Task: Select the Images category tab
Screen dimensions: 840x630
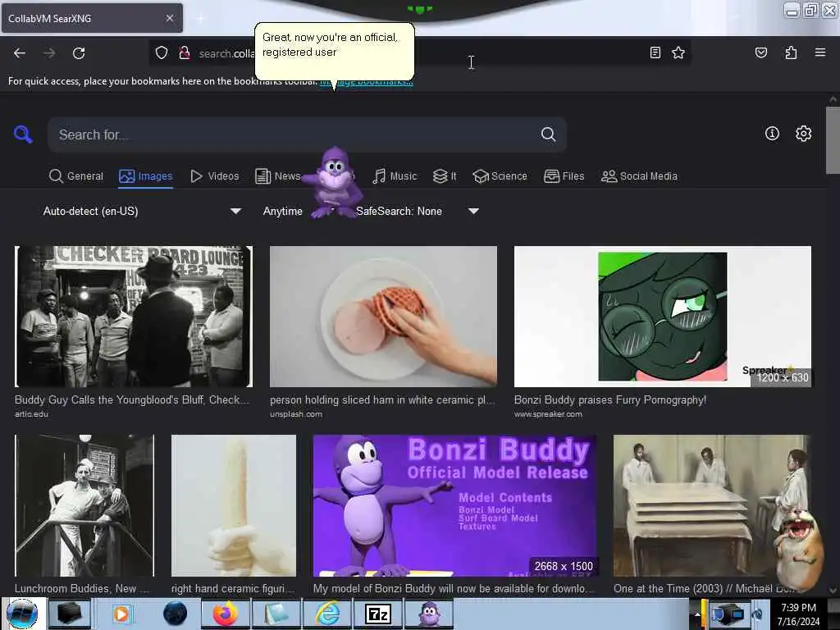Action: point(146,176)
